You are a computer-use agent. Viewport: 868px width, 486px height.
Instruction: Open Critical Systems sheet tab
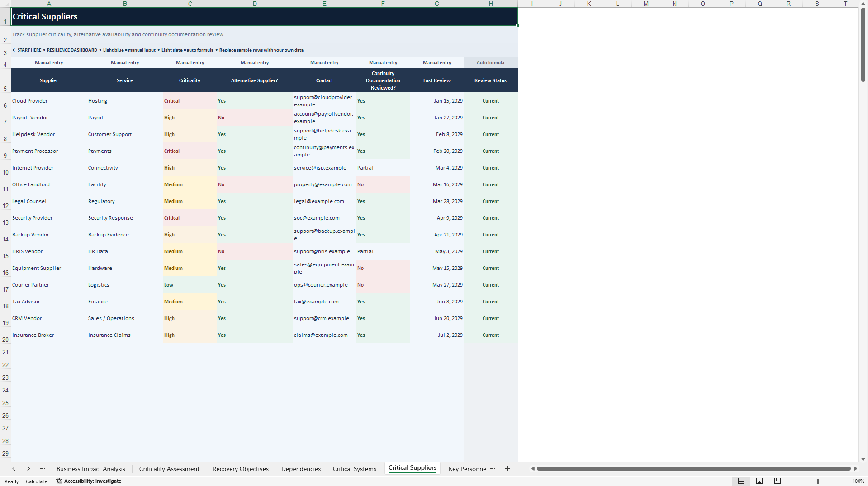[x=355, y=469]
